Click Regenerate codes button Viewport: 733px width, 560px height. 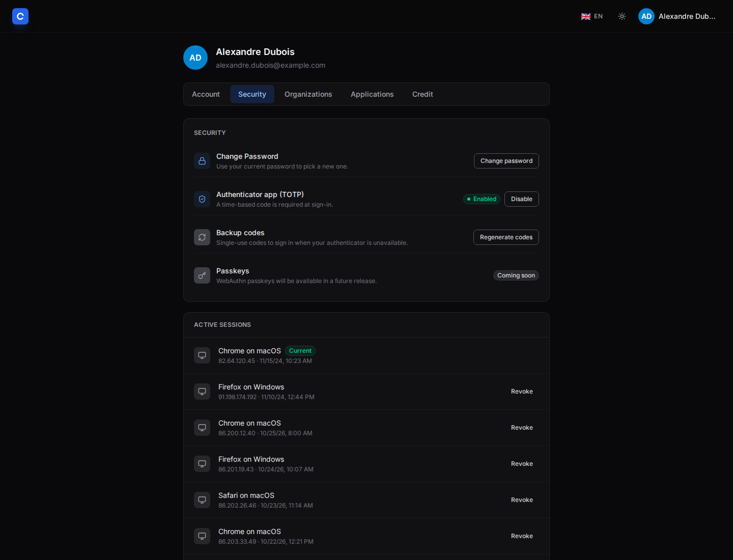tap(506, 237)
